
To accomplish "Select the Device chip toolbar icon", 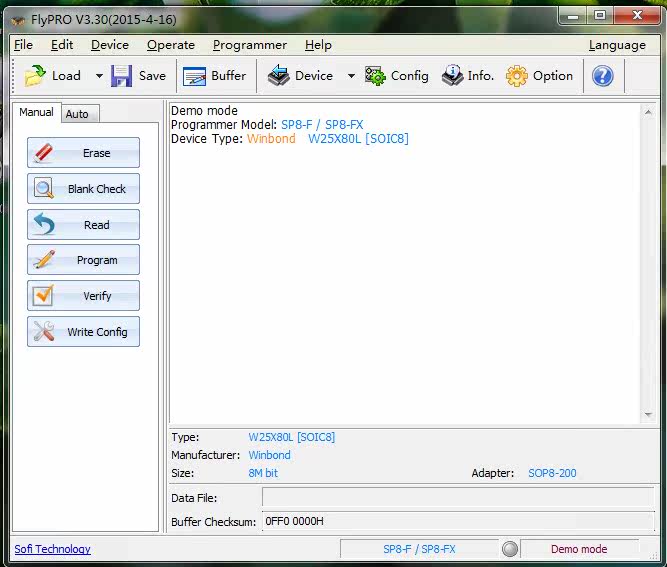I will point(279,76).
